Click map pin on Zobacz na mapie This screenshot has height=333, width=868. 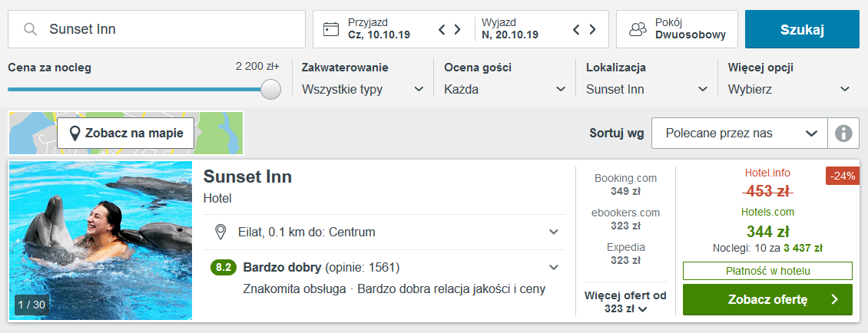[75, 134]
